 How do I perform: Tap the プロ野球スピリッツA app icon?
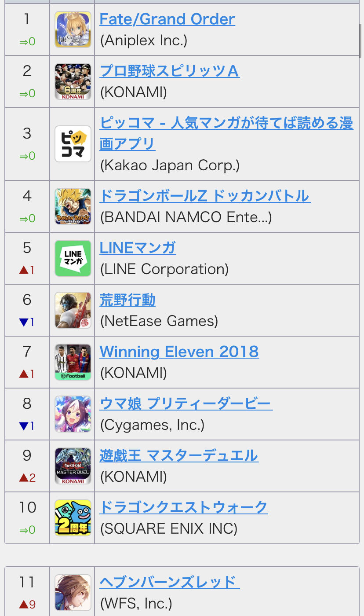click(73, 81)
